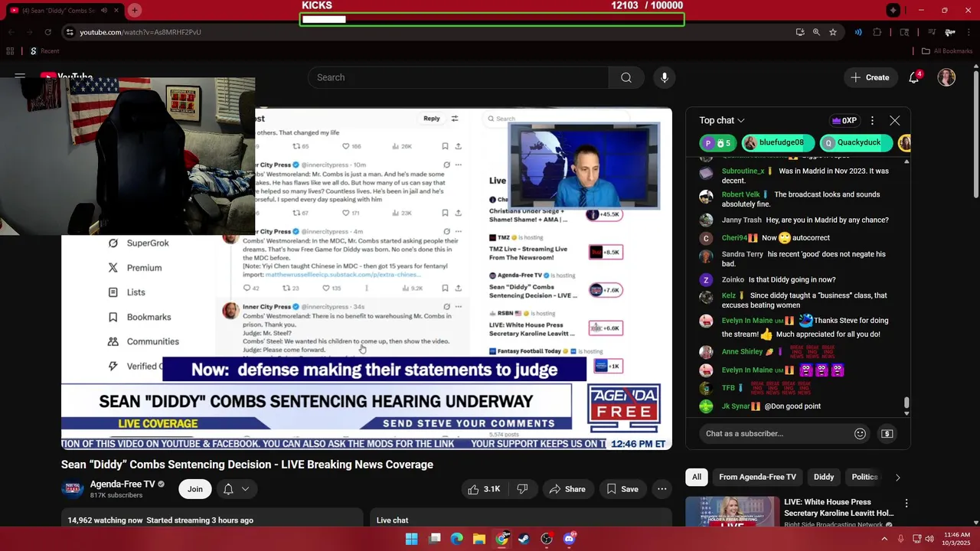Click Evelyn In Maine thanks message

805,327
